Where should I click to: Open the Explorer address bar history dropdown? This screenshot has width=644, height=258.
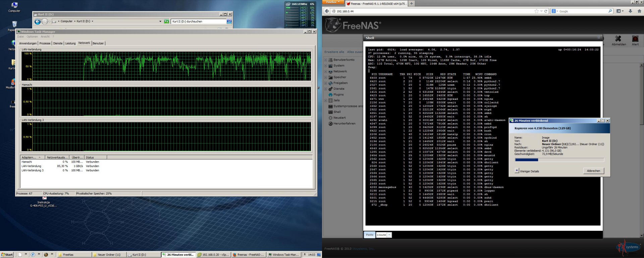tap(160, 21)
